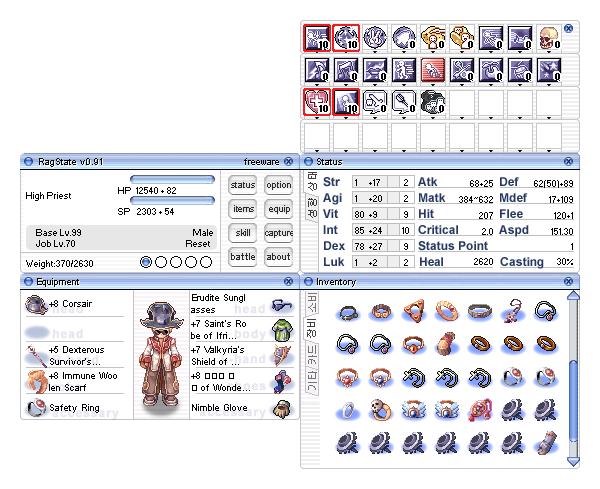
Task: Select the pink heart cross skill icon
Action: coord(317,102)
